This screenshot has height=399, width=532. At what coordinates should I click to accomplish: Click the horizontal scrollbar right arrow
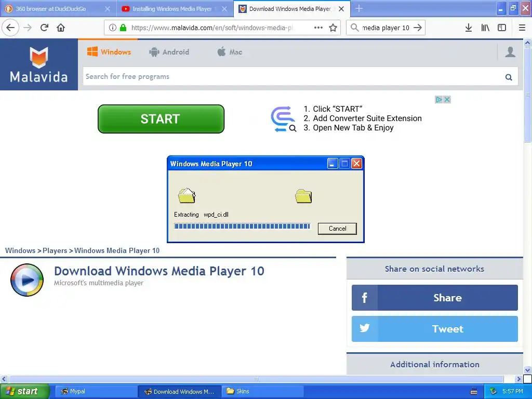(x=518, y=379)
